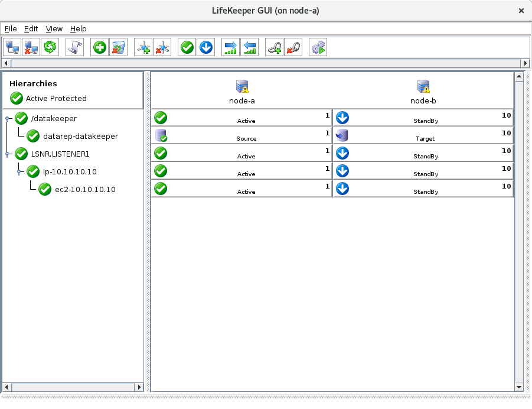Click the status table scrollbar down arrow
This screenshot has width=532, height=409.
click(x=519, y=387)
